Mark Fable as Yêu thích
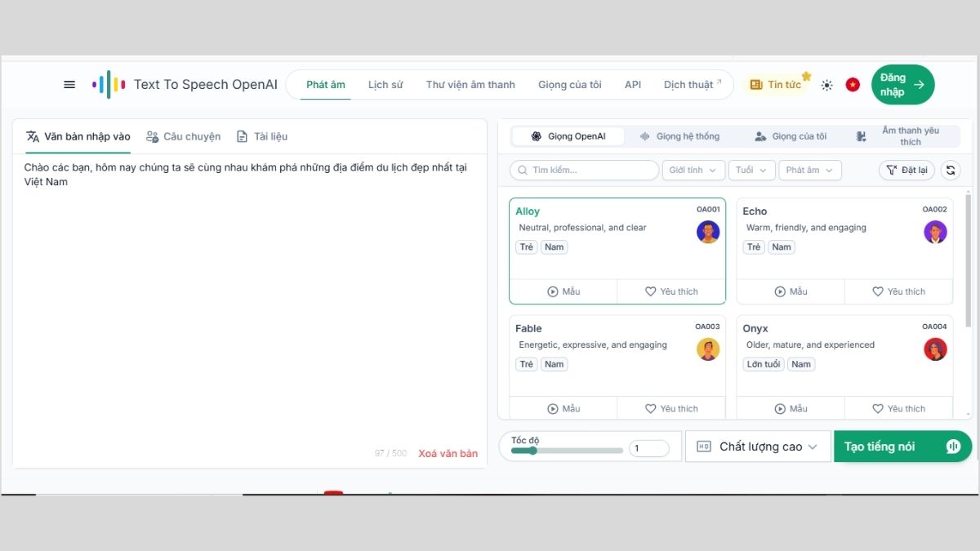Screen dimensions: 980x551 tap(671, 408)
